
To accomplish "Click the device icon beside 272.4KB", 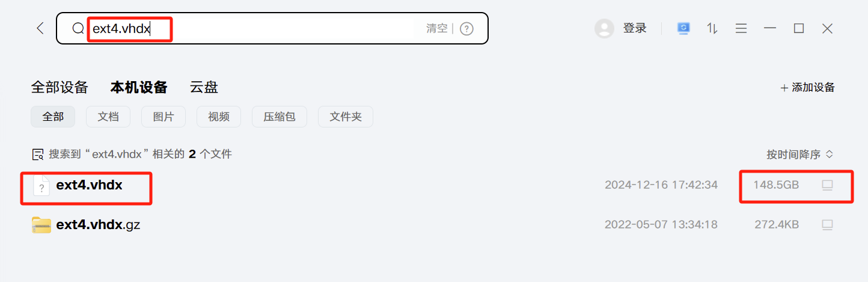I will (827, 225).
